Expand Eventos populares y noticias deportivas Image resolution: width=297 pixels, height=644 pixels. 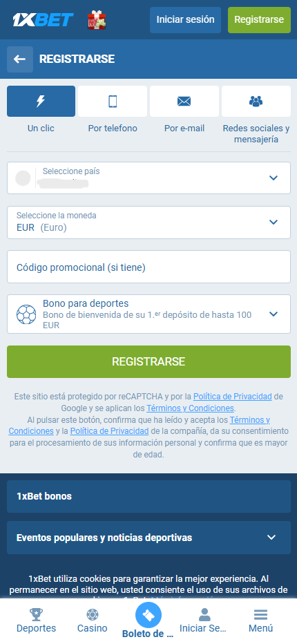(148, 537)
